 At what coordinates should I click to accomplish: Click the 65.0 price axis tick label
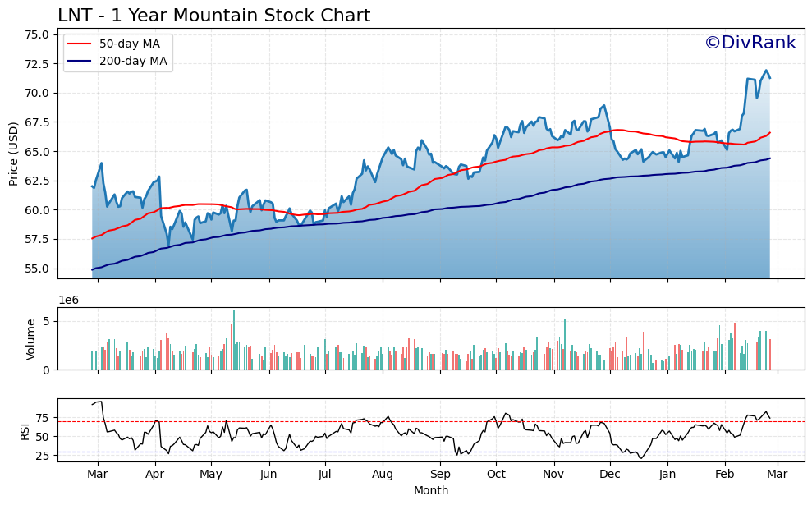point(35,152)
